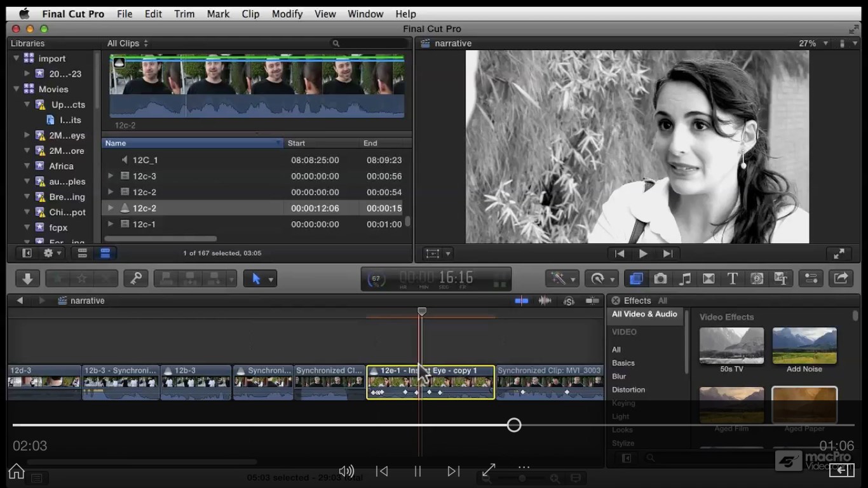Open the Photos browser camera icon
The image size is (868, 488).
[660, 278]
